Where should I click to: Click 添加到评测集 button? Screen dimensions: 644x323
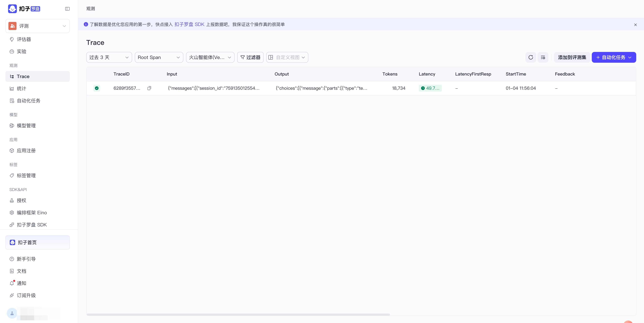click(x=572, y=57)
